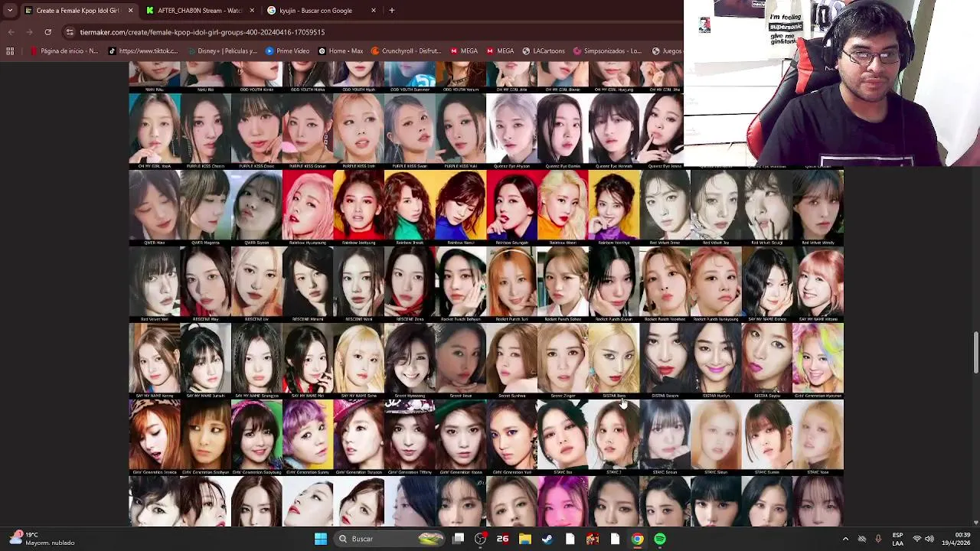The height and width of the screenshot is (551, 980).
Task: Open the TikTok bookmark
Action: pos(143,51)
